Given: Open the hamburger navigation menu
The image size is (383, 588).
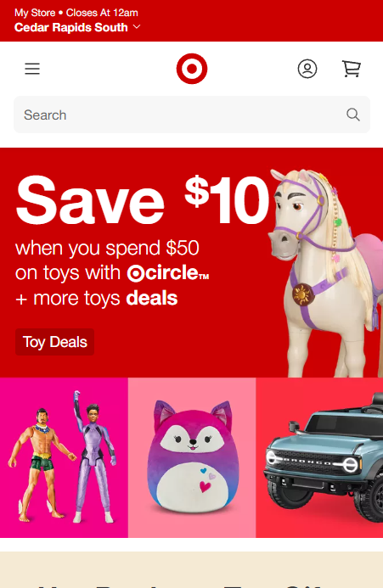Looking at the screenshot, I should pos(32,69).
